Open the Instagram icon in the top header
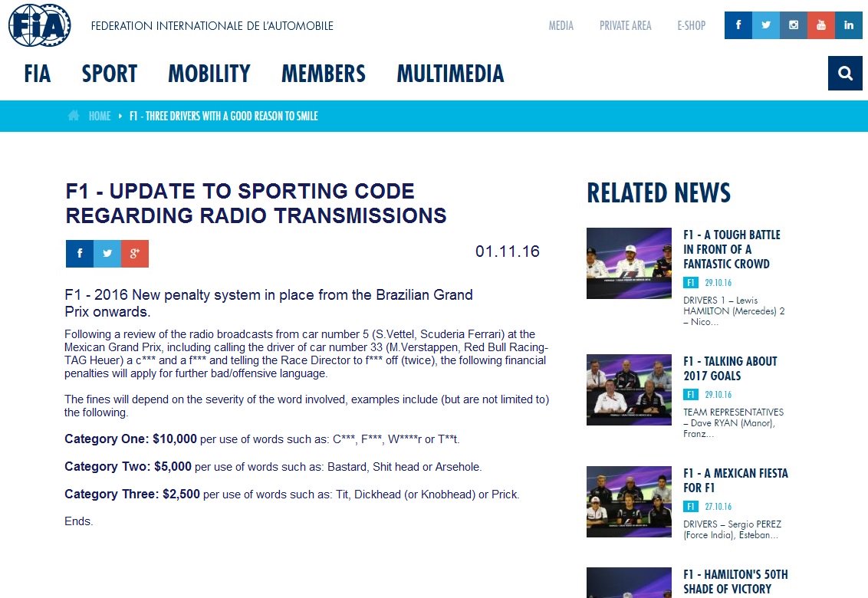Image resolution: width=868 pixels, height=598 pixels. tap(794, 25)
